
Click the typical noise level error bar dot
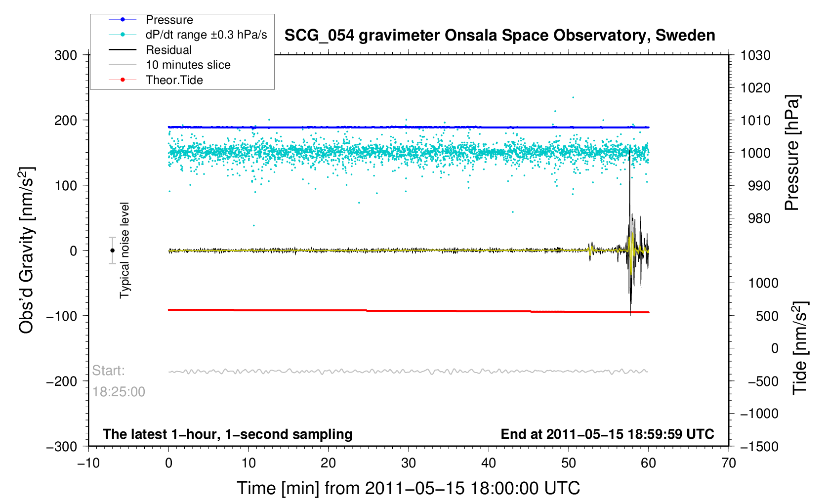[112, 251]
